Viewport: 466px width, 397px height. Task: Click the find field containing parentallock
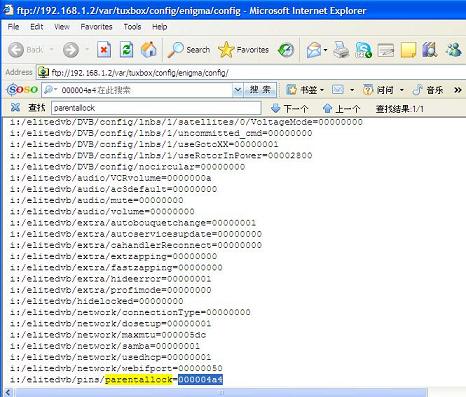pyautogui.click(x=156, y=108)
